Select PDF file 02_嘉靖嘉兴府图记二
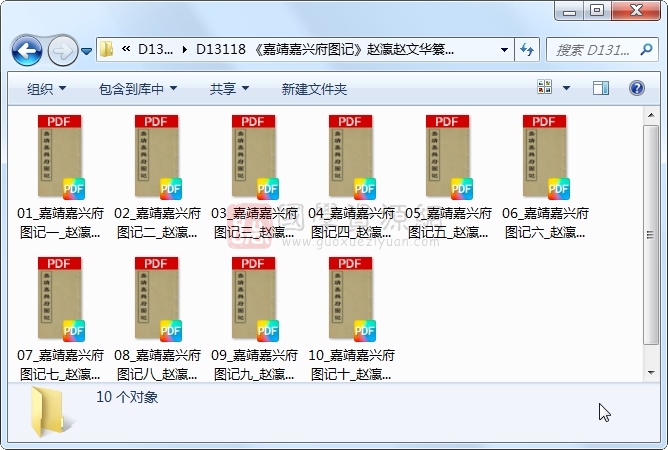 (158, 157)
